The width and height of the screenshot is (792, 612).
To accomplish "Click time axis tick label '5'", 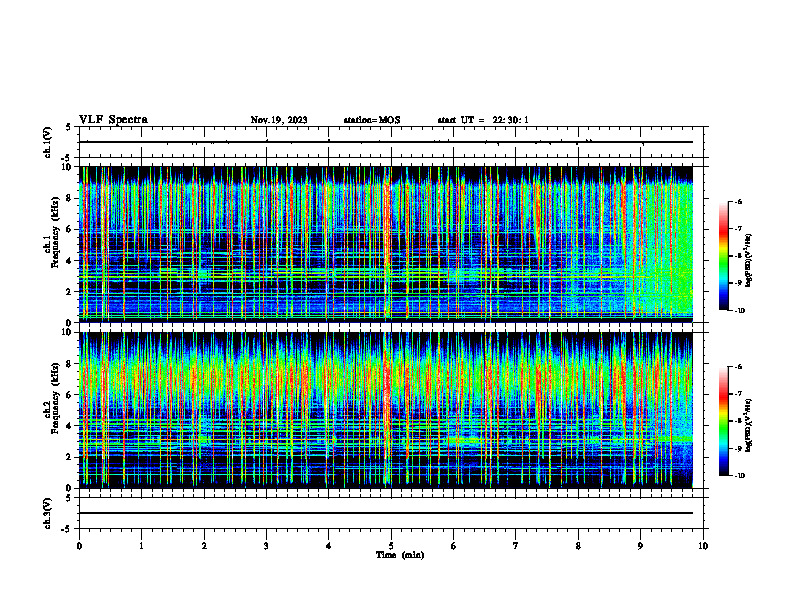I will pyautogui.click(x=391, y=546).
